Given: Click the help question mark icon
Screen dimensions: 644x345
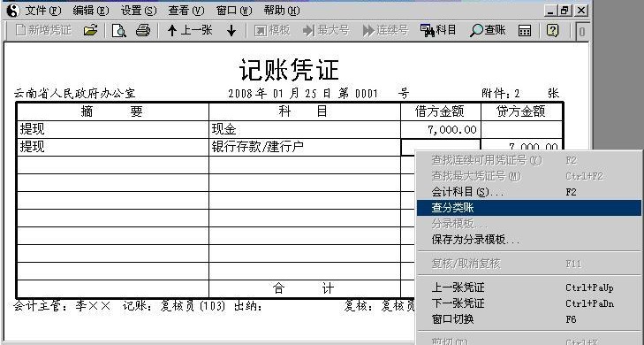Looking at the screenshot, I should tap(553, 30).
